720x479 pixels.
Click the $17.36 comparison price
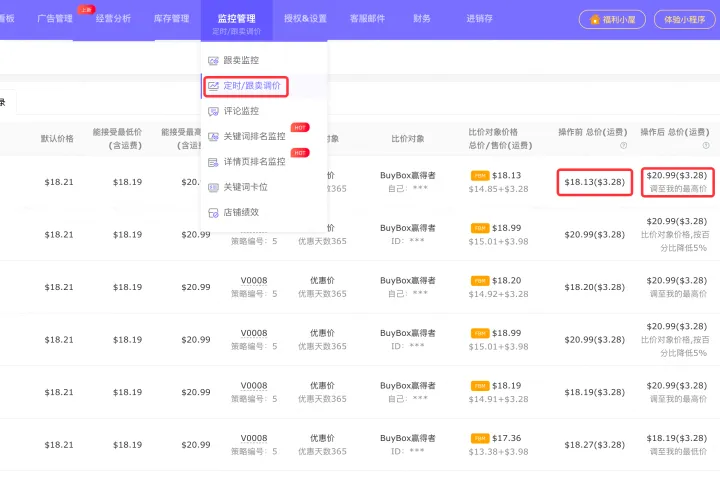506,439
